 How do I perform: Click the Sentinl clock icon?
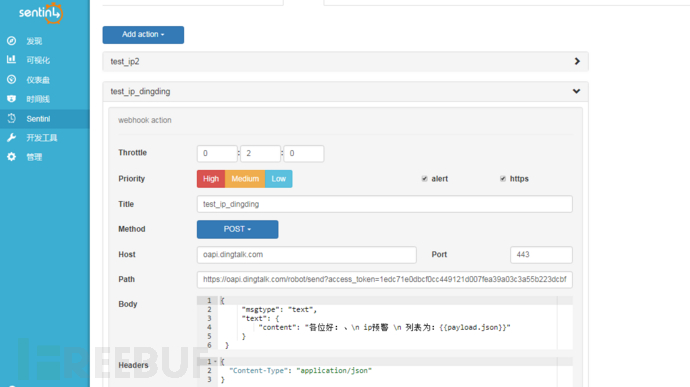[x=11, y=118]
